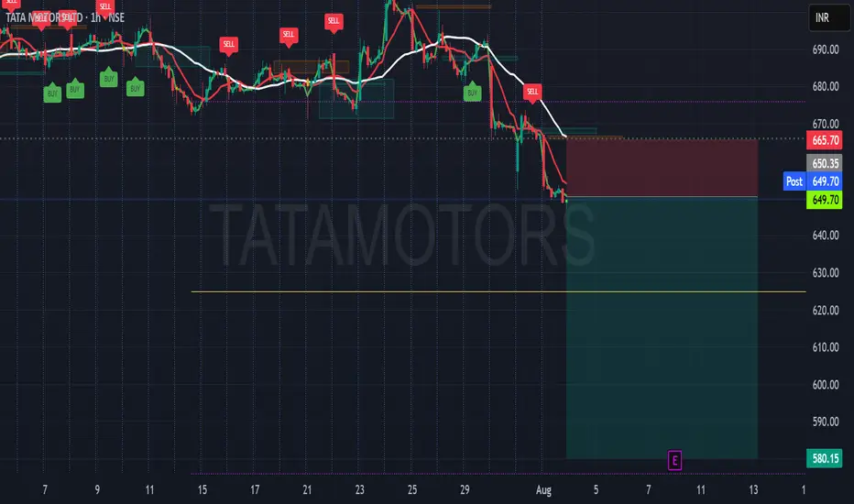Click the 620.00 price axis label
This screenshot has height=504, width=854.
click(825, 310)
